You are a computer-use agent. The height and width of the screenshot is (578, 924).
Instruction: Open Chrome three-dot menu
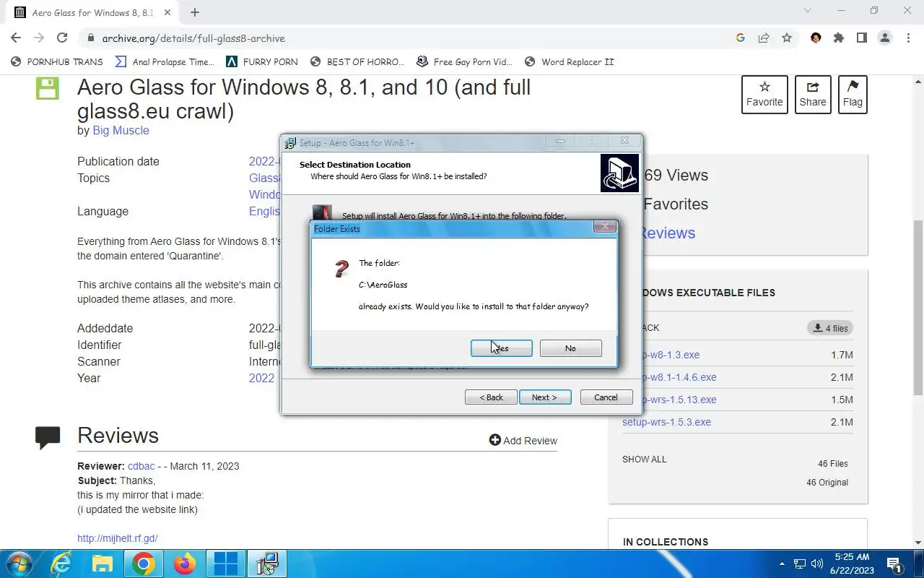point(908,38)
